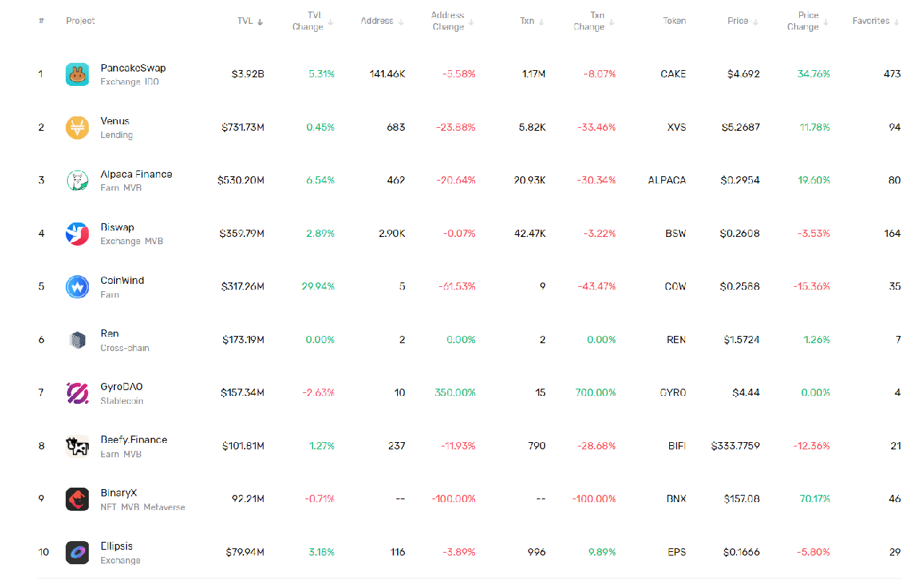Open Alpaca Finance project link

136,174
